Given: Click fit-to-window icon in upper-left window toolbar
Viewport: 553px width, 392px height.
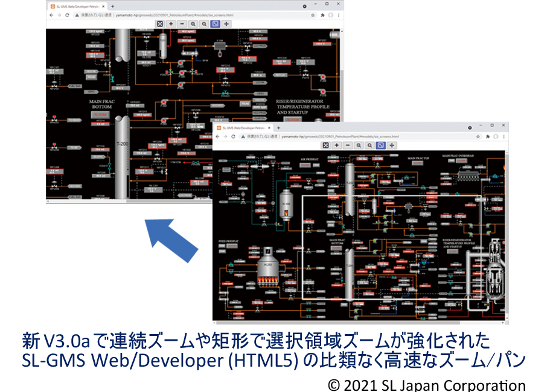Looking at the screenshot, I should pyautogui.click(x=160, y=24).
